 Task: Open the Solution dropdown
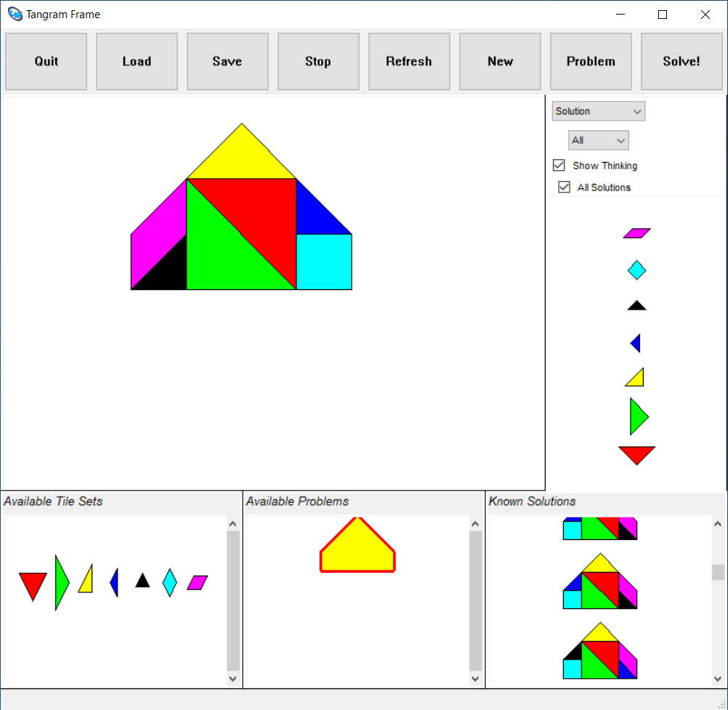coord(599,111)
